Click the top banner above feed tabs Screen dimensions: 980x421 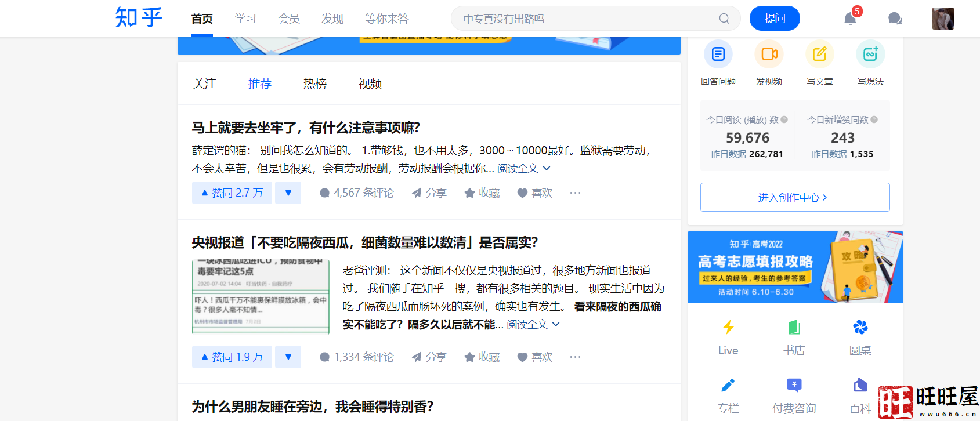(x=429, y=46)
